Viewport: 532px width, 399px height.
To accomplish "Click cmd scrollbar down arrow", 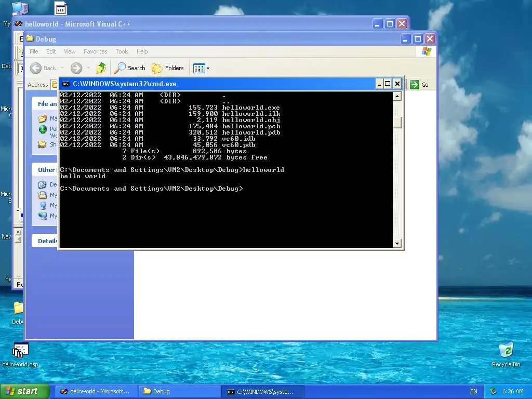I will (397, 243).
